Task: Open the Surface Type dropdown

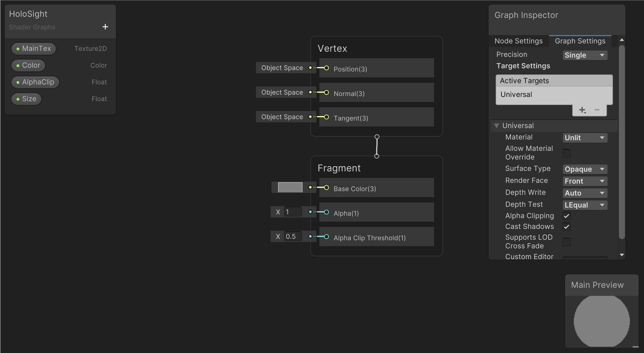Action: coord(585,169)
